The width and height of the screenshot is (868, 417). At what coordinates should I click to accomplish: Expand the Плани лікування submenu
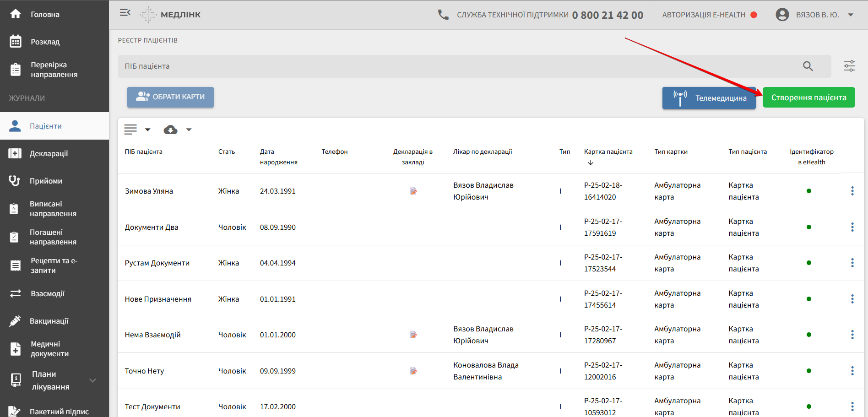click(92, 380)
